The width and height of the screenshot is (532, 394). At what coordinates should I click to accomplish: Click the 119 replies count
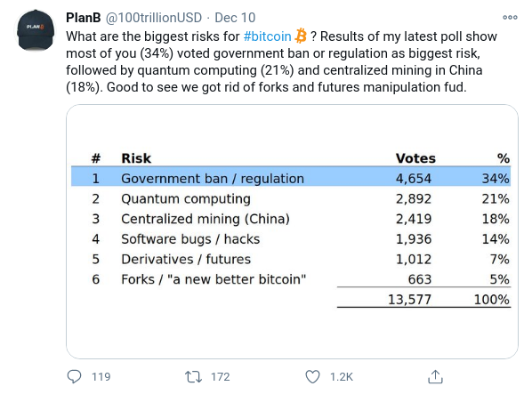point(101,377)
